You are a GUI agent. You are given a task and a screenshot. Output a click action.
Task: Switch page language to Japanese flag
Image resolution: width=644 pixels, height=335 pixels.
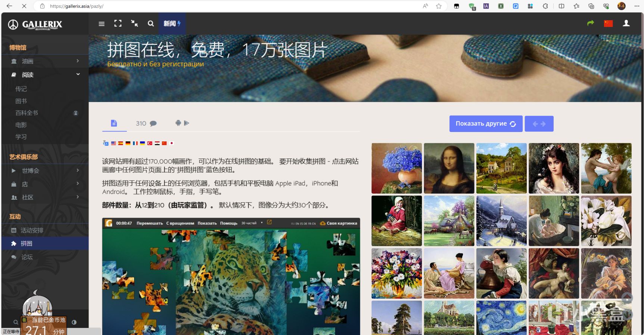pyautogui.click(x=172, y=143)
